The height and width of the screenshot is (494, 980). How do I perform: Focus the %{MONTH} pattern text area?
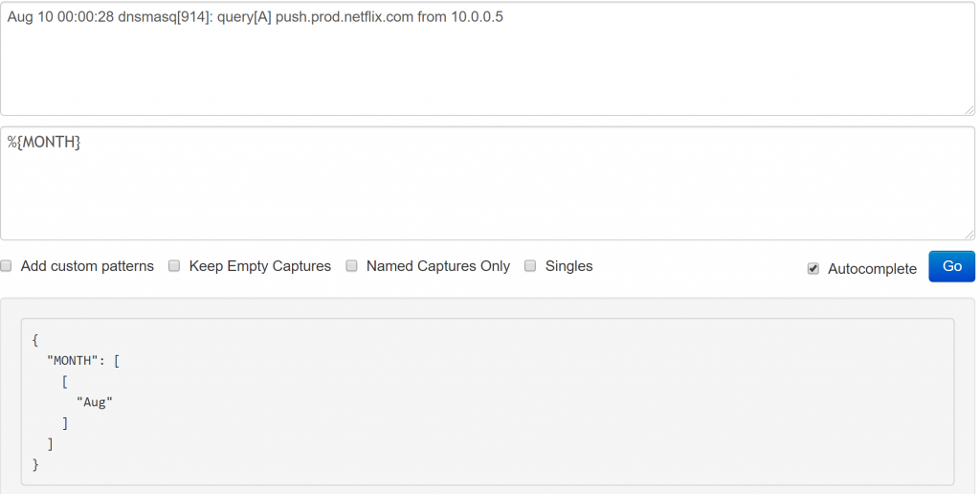487,183
